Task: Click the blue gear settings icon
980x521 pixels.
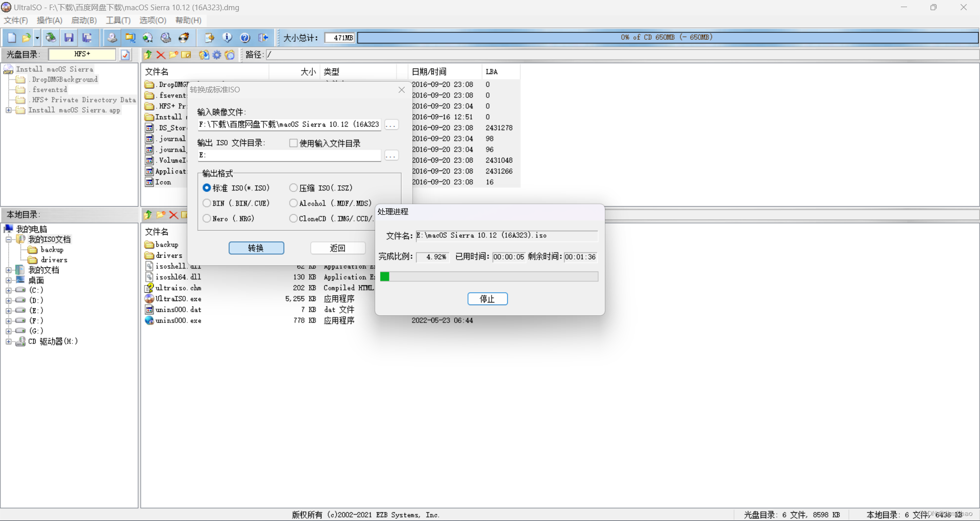Action: pyautogui.click(x=217, y=55)
